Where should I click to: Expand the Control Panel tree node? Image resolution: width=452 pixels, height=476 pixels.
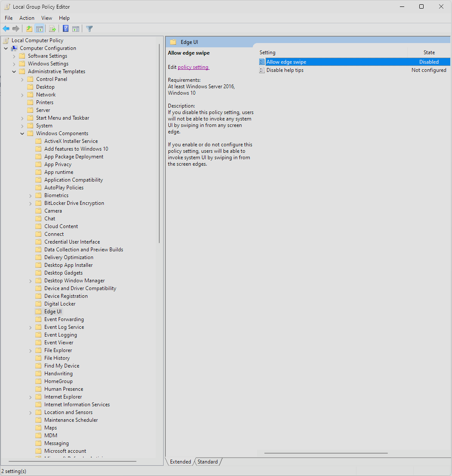pos(22,79)
